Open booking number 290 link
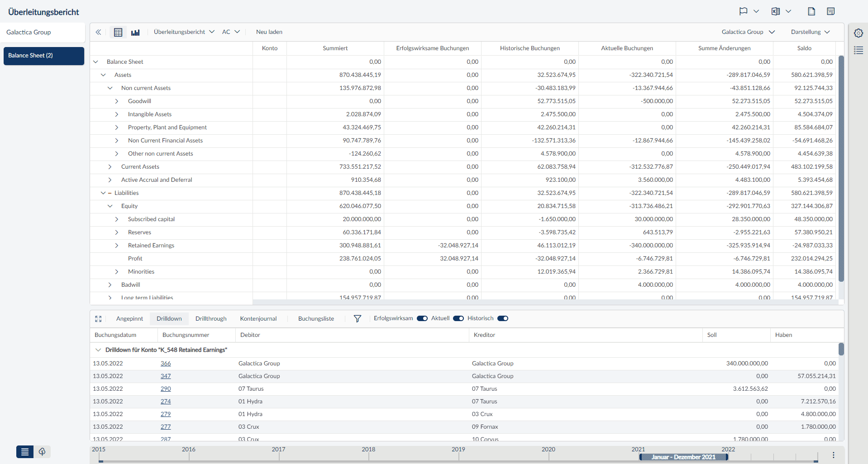868x464 pixels. (x=166, y=389)
